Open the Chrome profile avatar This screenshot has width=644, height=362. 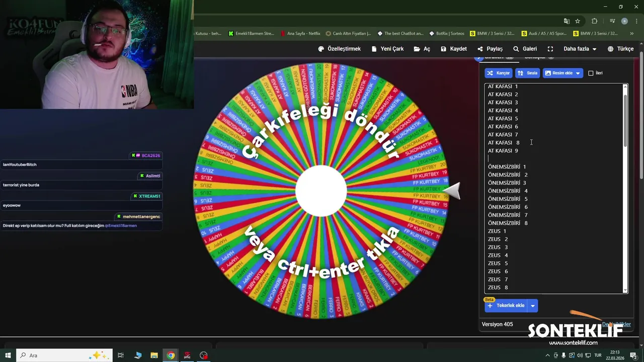(624, 21)
